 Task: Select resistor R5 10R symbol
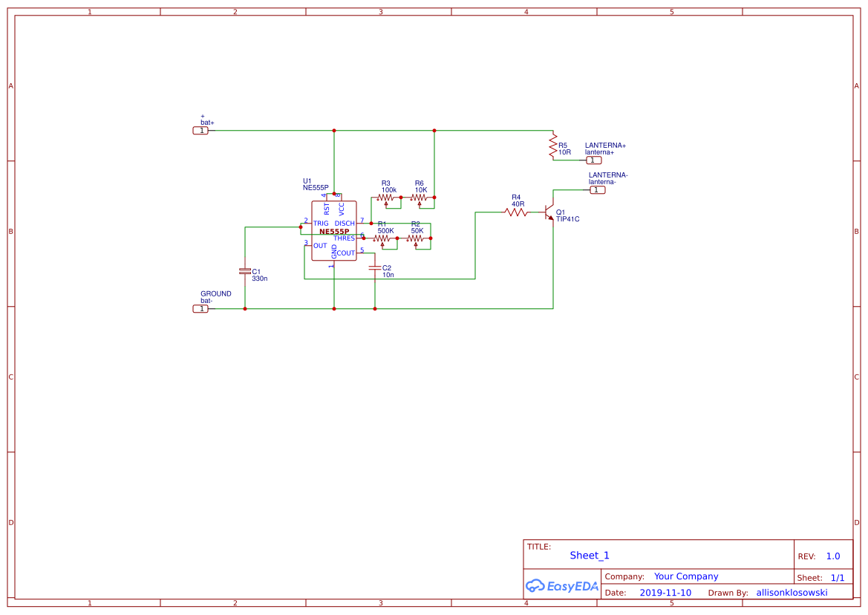[x=553, y=146]
